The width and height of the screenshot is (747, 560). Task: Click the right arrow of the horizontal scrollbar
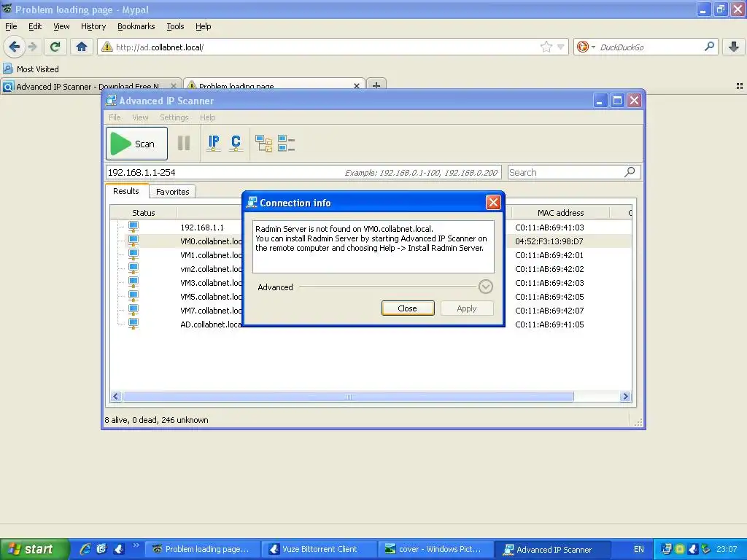[x=625, y=396]
